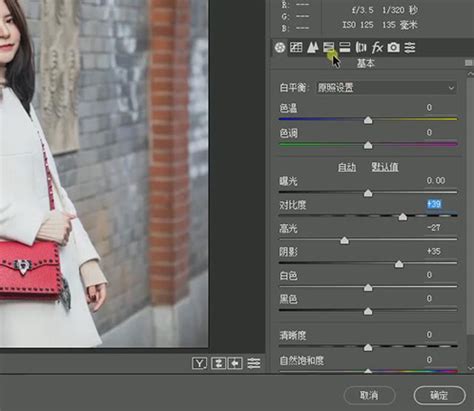Click the 自动 auto link
The height and width of the screenshot is (411, 474).
click(347, 167)
